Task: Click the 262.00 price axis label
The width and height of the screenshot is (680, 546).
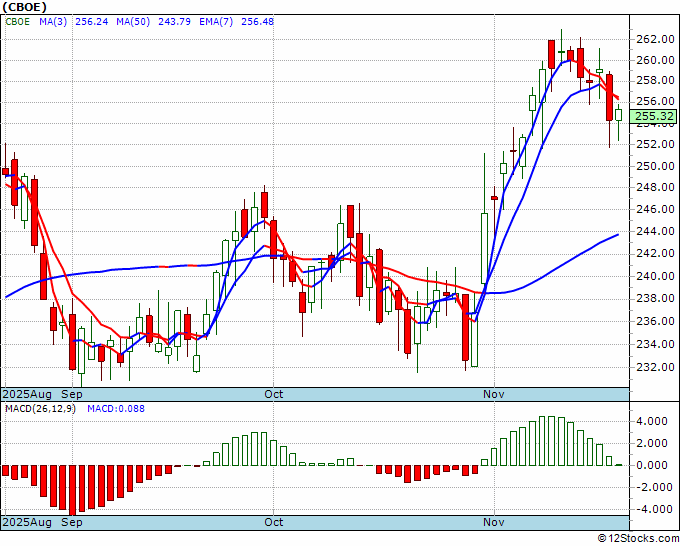Action: (x=655, y=39)
